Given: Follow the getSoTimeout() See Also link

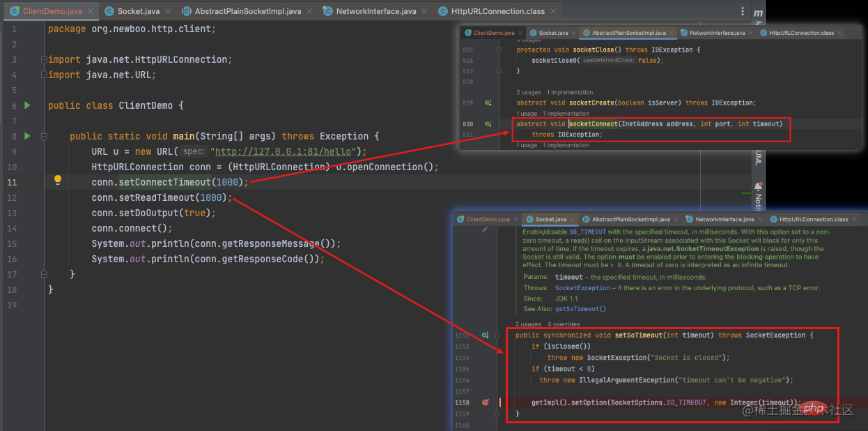Looking at the screenshot, I should [580, 309].
